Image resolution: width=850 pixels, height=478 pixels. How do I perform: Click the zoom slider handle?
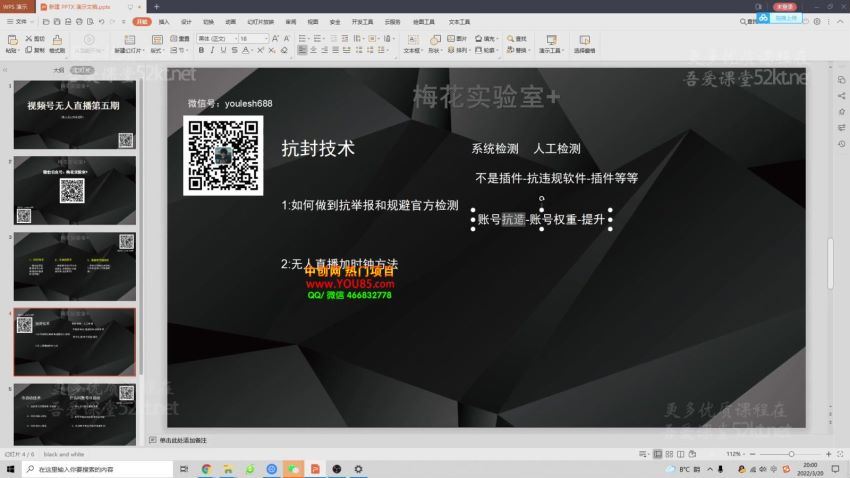pyautogui.click(x=791, y=454)
